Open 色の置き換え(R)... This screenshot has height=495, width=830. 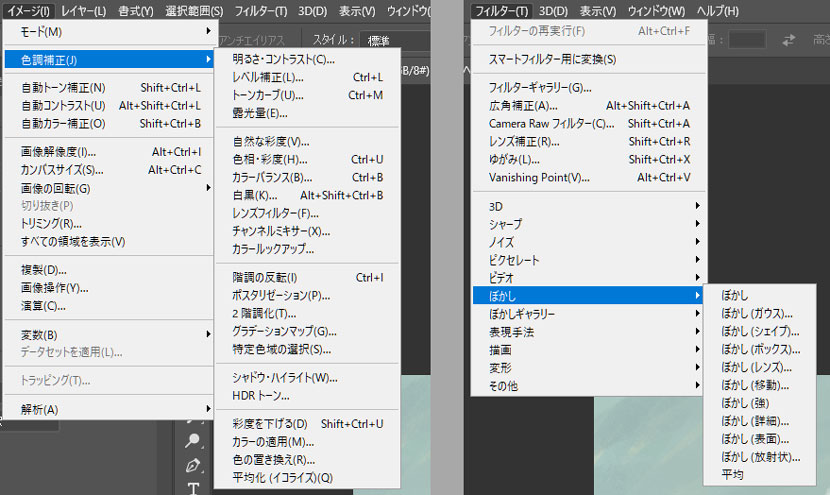[307, 460]
